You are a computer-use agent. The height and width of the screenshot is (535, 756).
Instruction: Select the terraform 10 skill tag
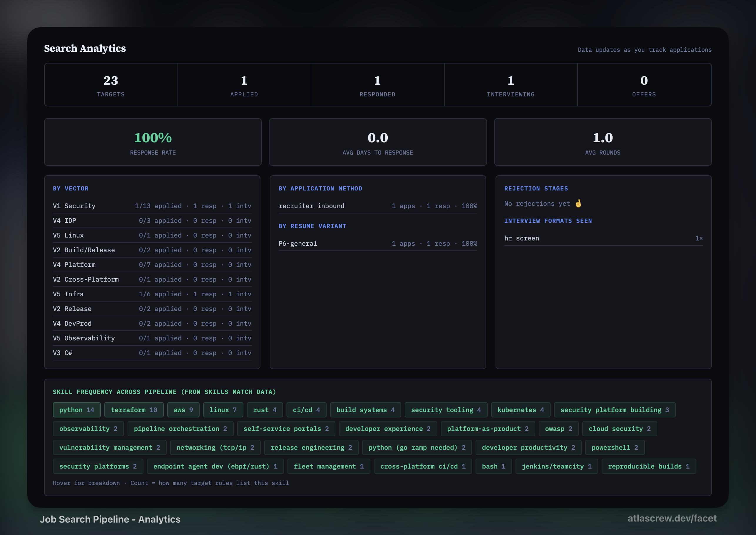coord(134,409)
